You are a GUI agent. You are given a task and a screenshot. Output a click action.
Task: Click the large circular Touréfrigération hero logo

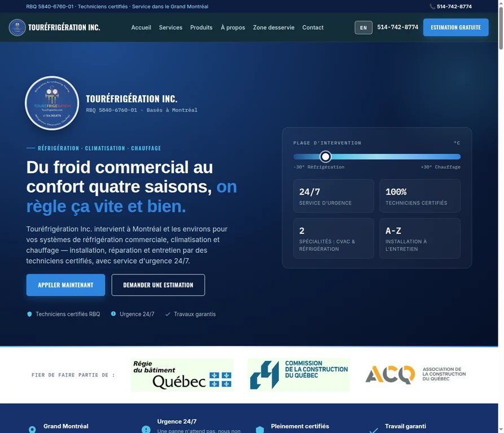(x=52, y=103)
